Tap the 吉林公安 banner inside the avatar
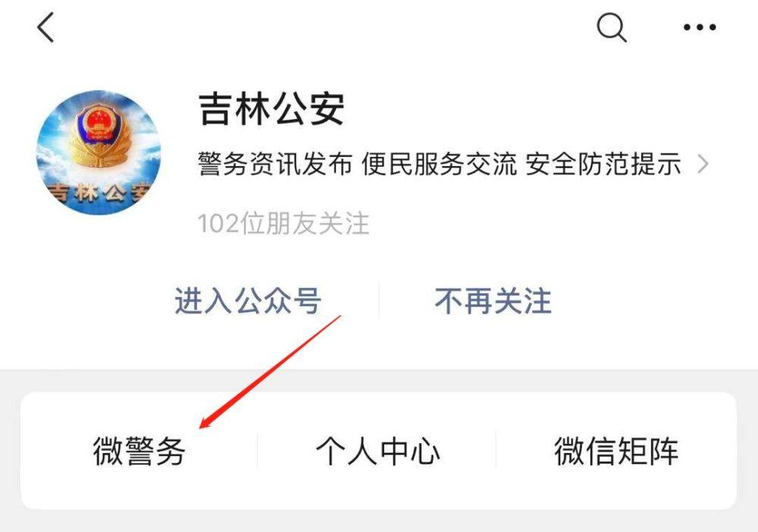Viewport: 758px width, 532px height. 99,192
